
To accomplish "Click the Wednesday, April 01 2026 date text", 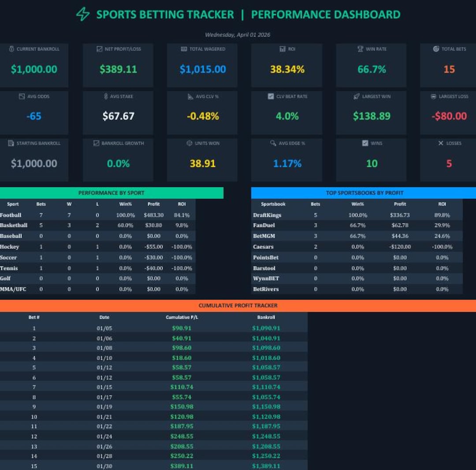I will click(238, 35).
